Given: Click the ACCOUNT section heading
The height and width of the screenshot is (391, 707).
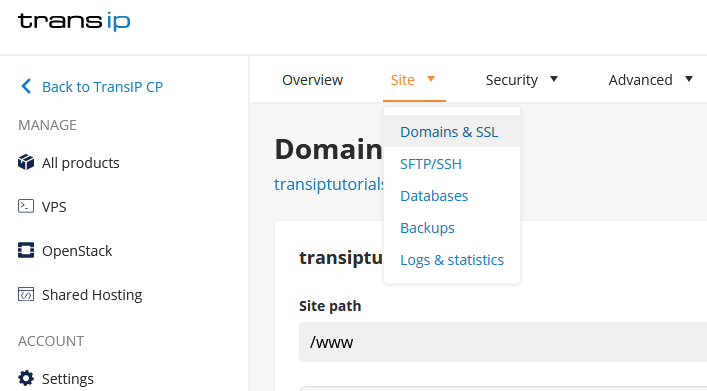Looking at the screenshot, I should click(51, 341).
